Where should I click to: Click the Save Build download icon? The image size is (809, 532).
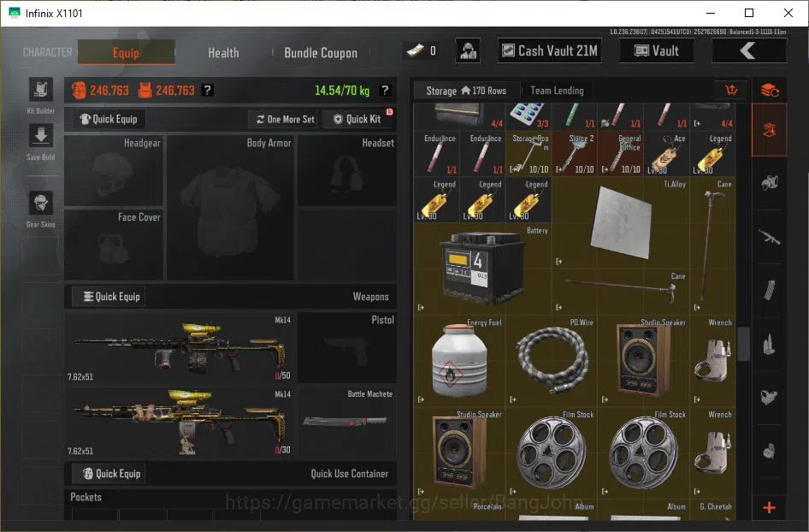[x=41, y=136]
